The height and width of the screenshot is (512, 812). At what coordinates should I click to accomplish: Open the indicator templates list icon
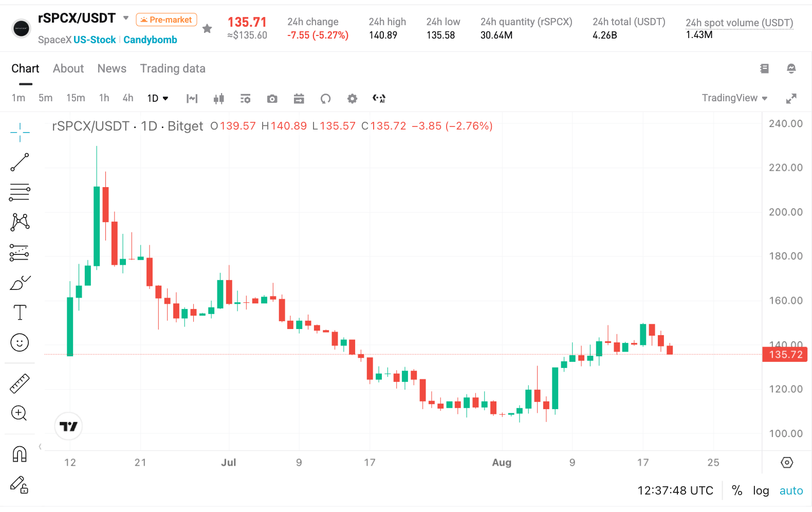(246, 99)
